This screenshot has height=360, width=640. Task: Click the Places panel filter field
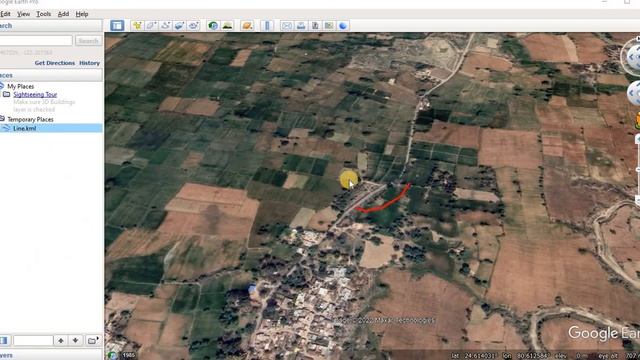(x=33, y=340)
